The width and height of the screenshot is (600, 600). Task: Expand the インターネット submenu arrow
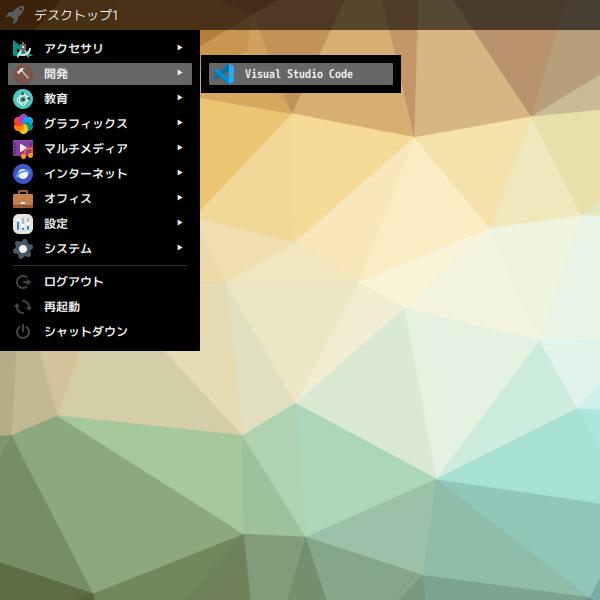pyautogui.click(x=179, y=173)
